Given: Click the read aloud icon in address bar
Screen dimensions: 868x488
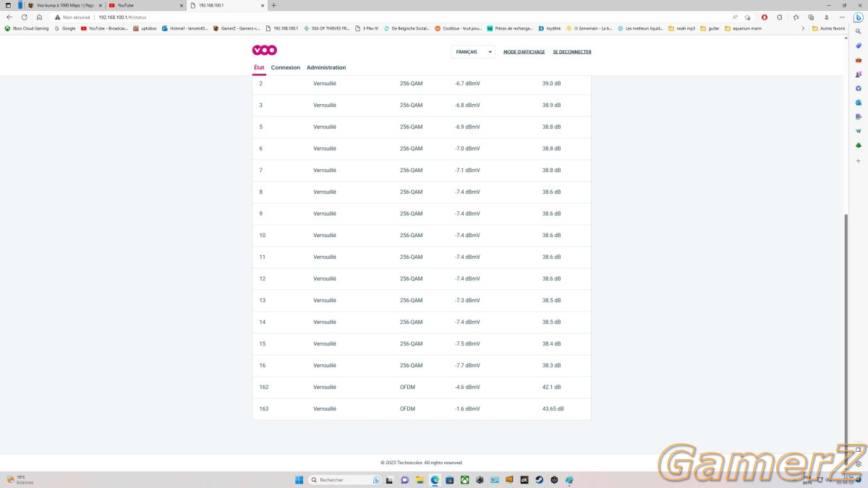Looking at the screenshot, I should 735,17.
